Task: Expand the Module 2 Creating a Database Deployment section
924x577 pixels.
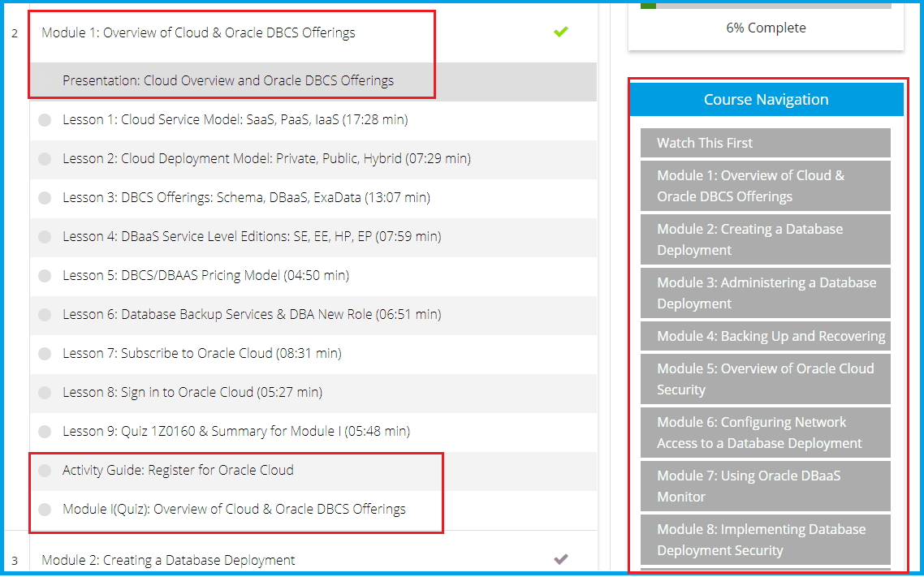Action: [169, 560]
